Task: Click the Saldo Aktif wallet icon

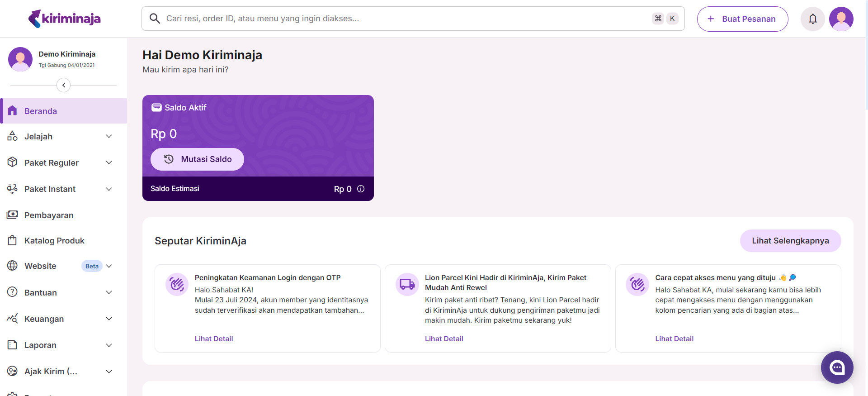Action: [156, 107]
